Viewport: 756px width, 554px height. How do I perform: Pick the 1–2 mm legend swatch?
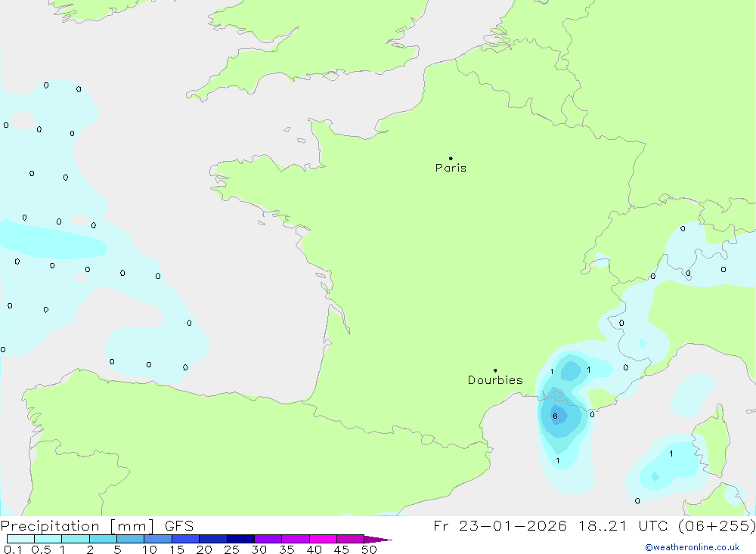pos(76,539)
